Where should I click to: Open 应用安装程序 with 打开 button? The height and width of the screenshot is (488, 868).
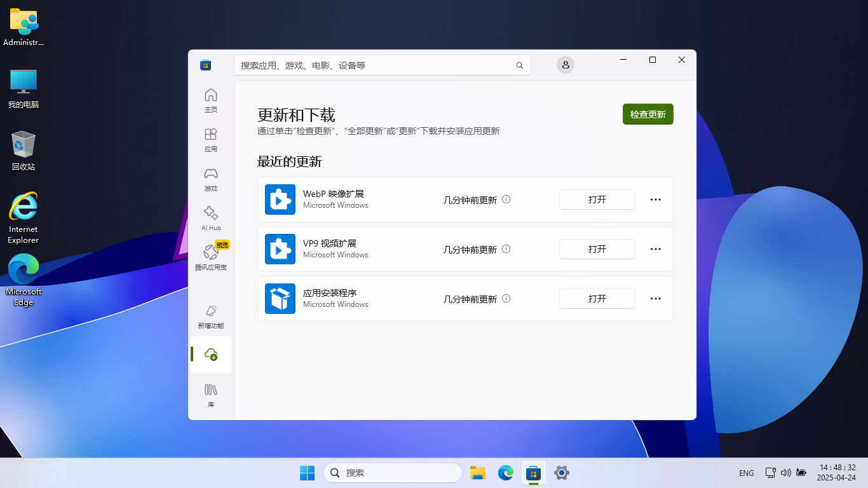click(597, 299)
